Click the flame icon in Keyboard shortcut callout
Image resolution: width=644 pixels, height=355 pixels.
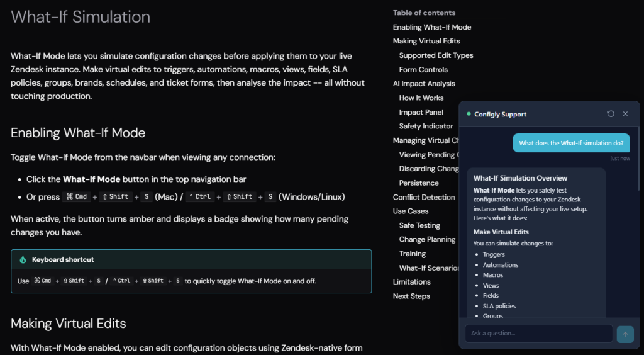coord(23,259)
